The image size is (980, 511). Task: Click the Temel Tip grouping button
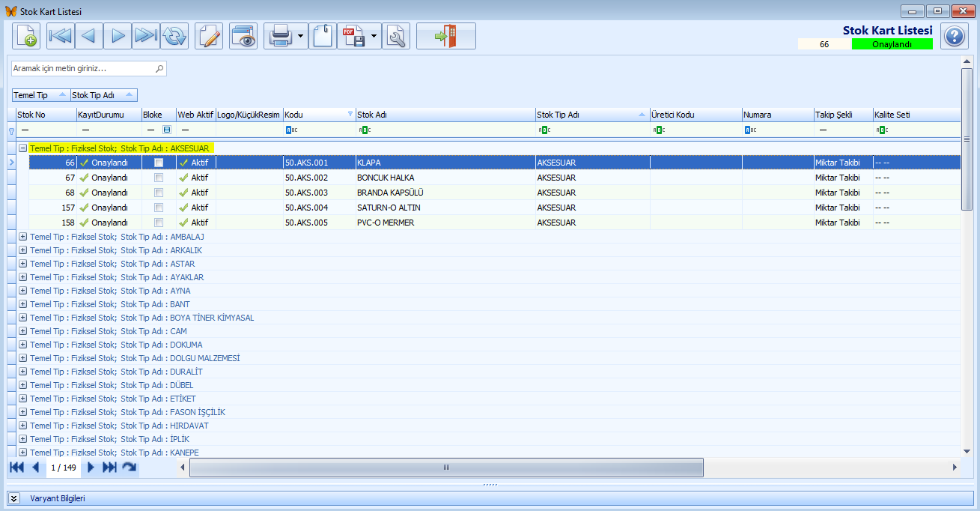point(41,95)
